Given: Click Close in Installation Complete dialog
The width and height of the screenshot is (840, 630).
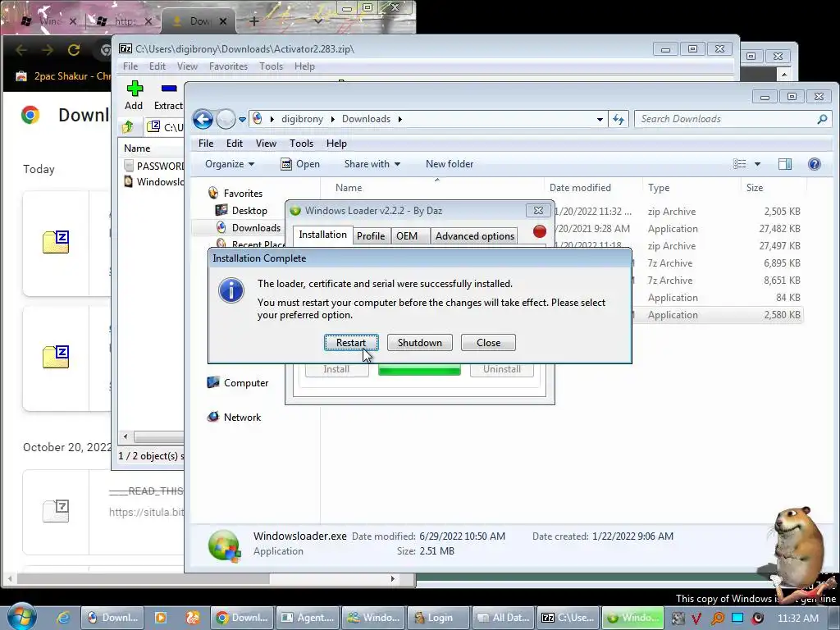Looking at the screenshot, I should click(488, 342).
